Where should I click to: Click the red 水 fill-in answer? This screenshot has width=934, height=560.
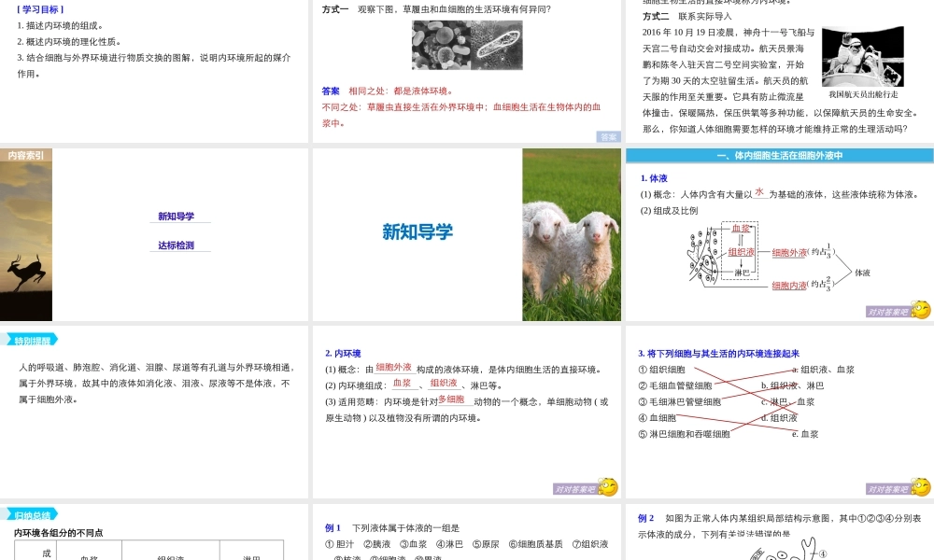pyautogui.click(x=759, y=191)
